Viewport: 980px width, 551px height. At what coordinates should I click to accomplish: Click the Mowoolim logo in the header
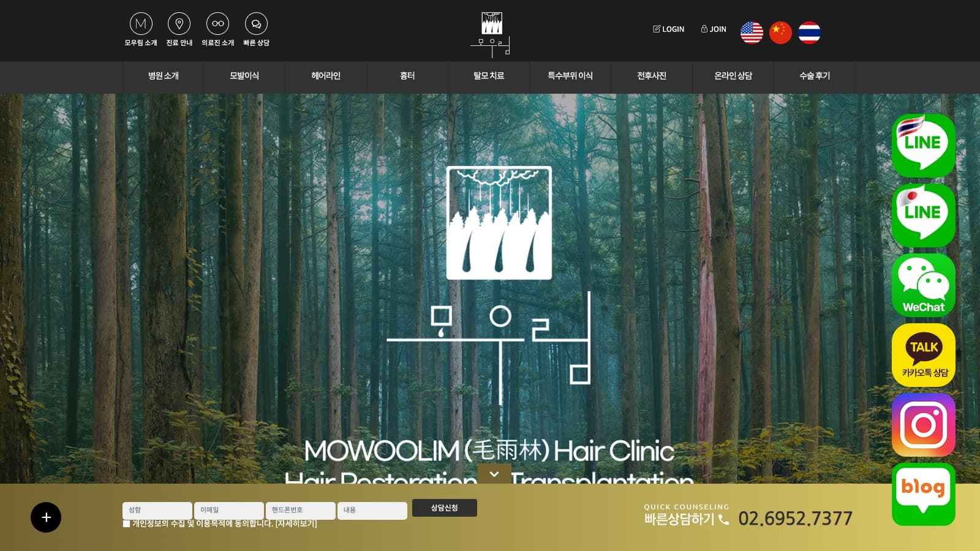pos(491,34)
